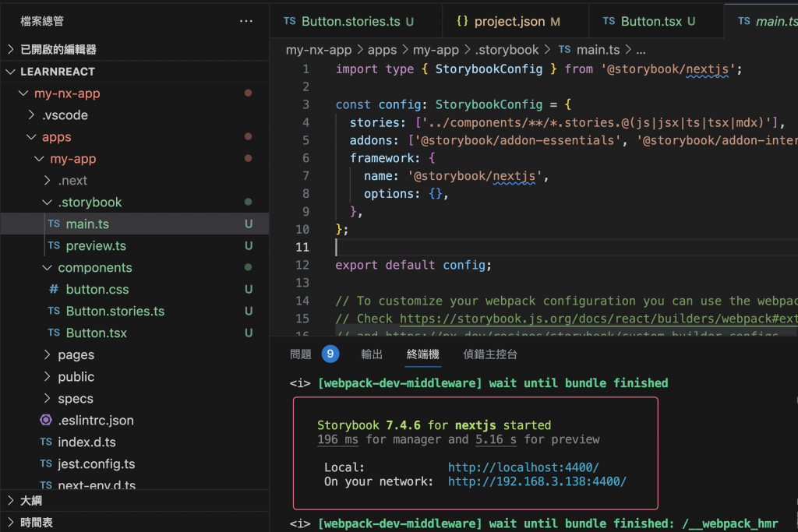
Task: Click the ESLint icon of .eslintrc.json
Action: 46,420
